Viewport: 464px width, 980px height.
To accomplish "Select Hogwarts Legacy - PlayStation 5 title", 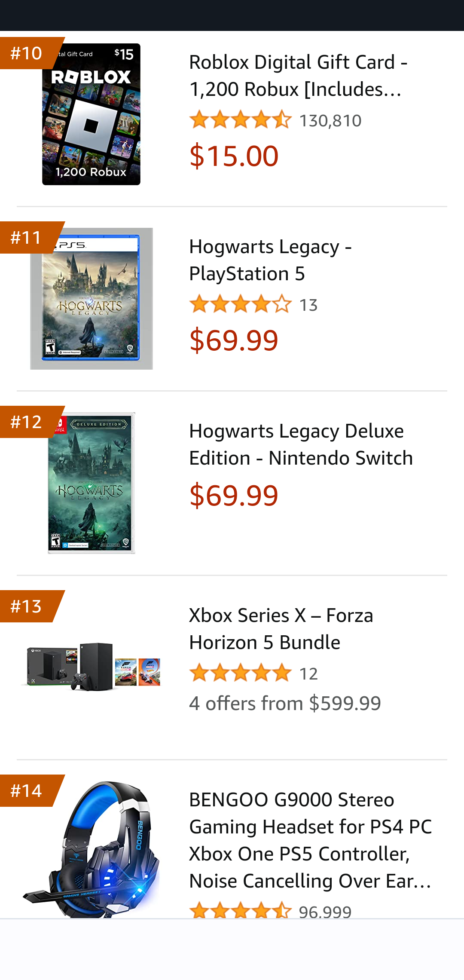I will point(270,260).
